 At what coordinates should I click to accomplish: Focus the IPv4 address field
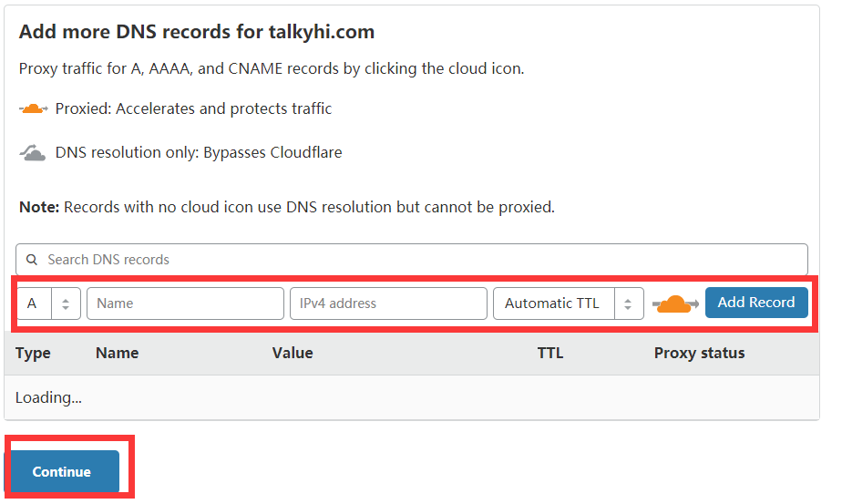pos(388,303)
